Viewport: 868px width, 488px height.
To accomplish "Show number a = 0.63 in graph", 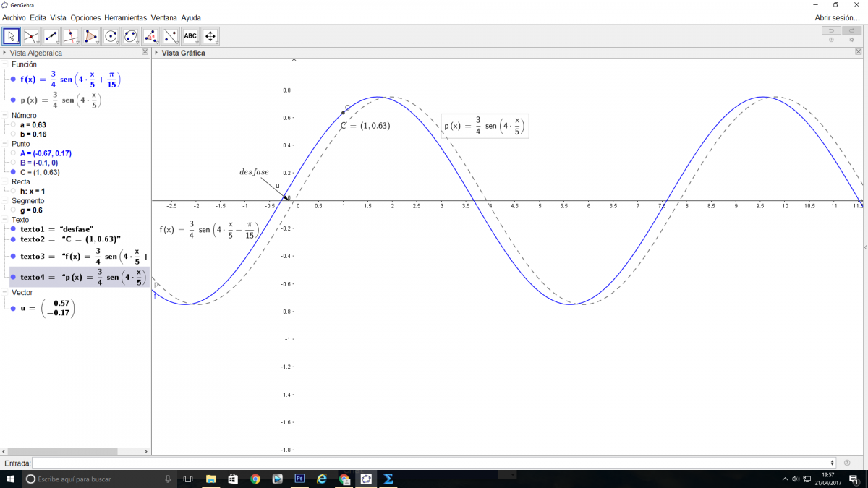I will [13, 125].
